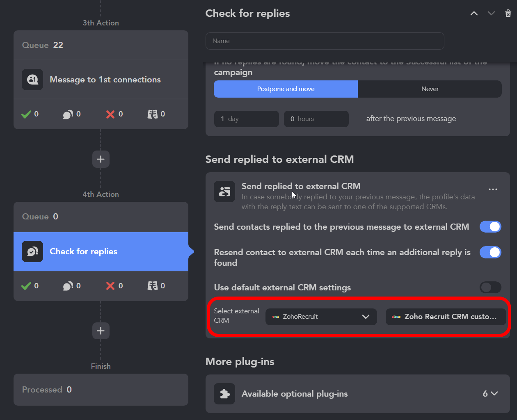Add action with plus below 4th Action
The height and width of the screenshot is (420, 517).
point(101,331)
